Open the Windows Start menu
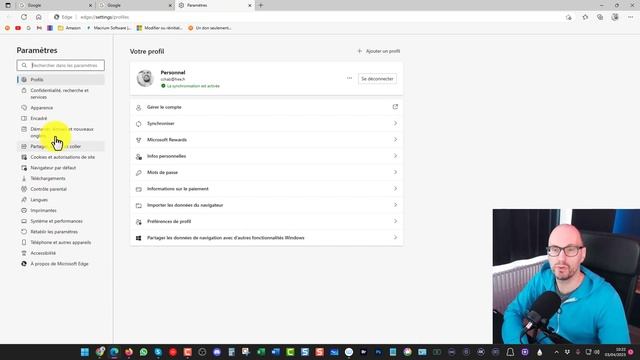 85,352
